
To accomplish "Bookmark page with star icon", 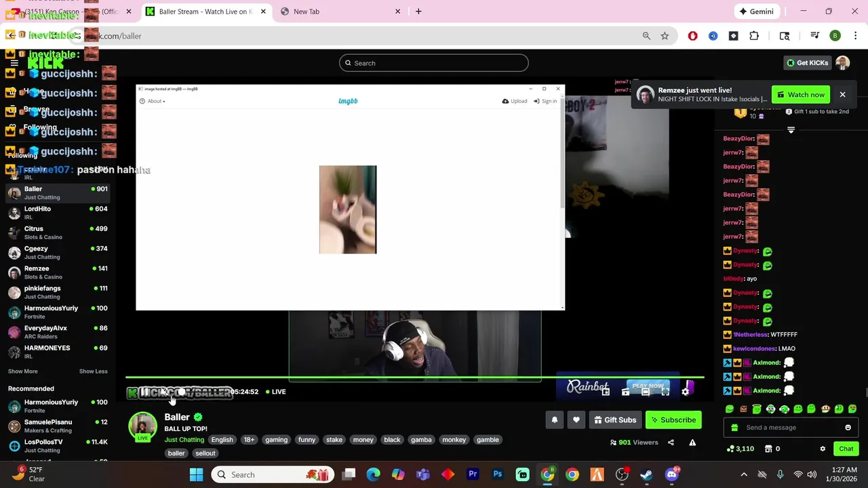I will pos(665,36).
